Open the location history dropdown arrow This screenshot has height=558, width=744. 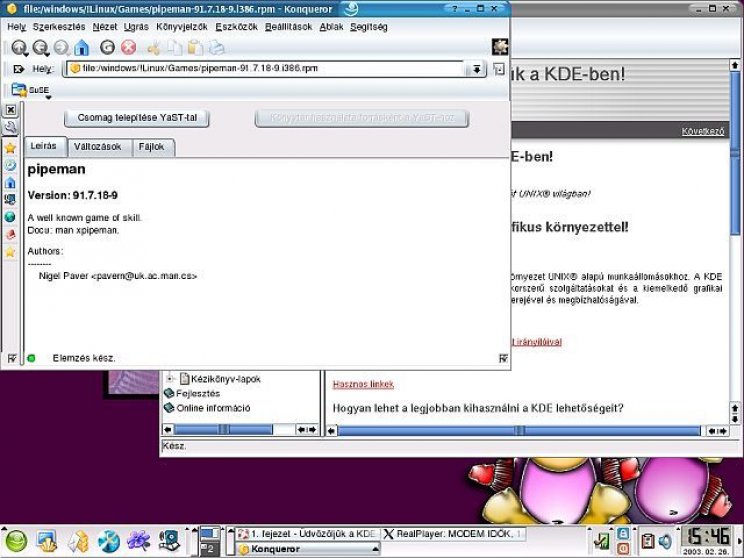[x=476, y=69]
